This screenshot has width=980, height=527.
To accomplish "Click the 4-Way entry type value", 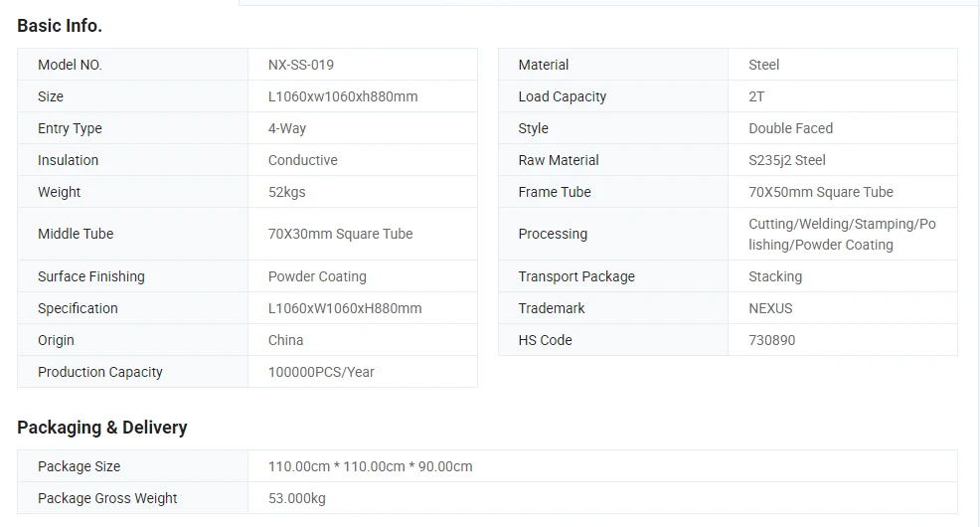I will (x=287, y=129).
